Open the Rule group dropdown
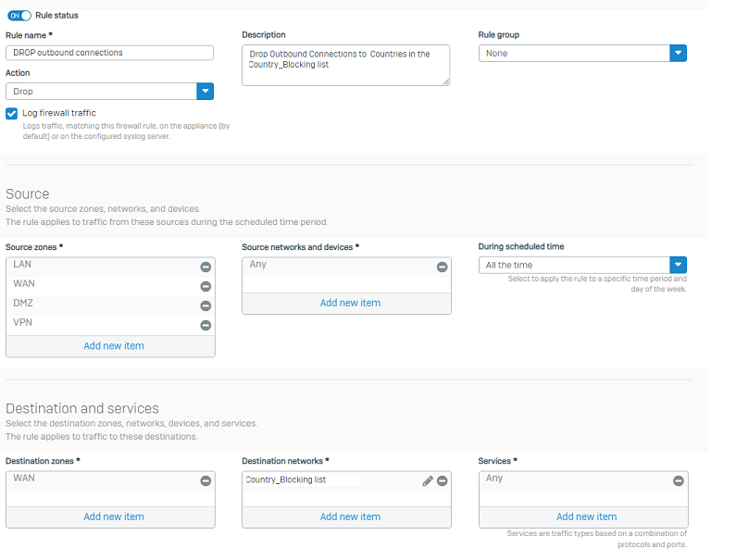This screenshot has height=560, width=736. coord(582,54)
